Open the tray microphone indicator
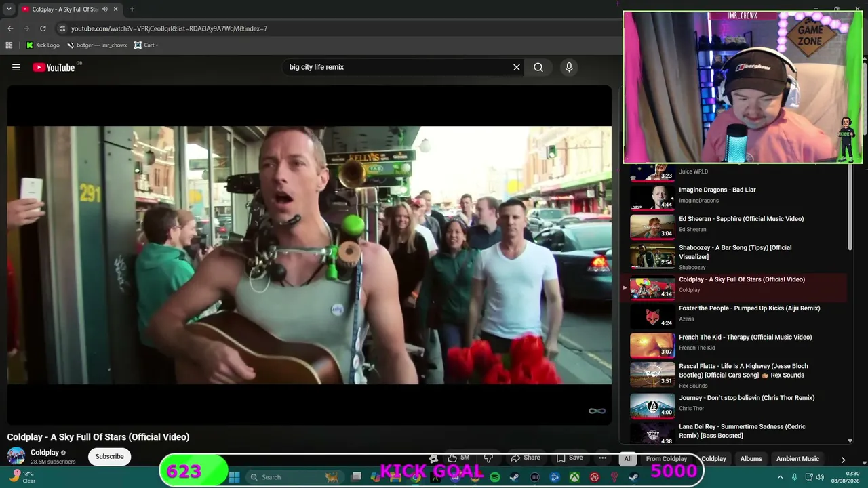The height and width of the screenshot is (488, 868). pyautogui.click(x=795, y=477)
